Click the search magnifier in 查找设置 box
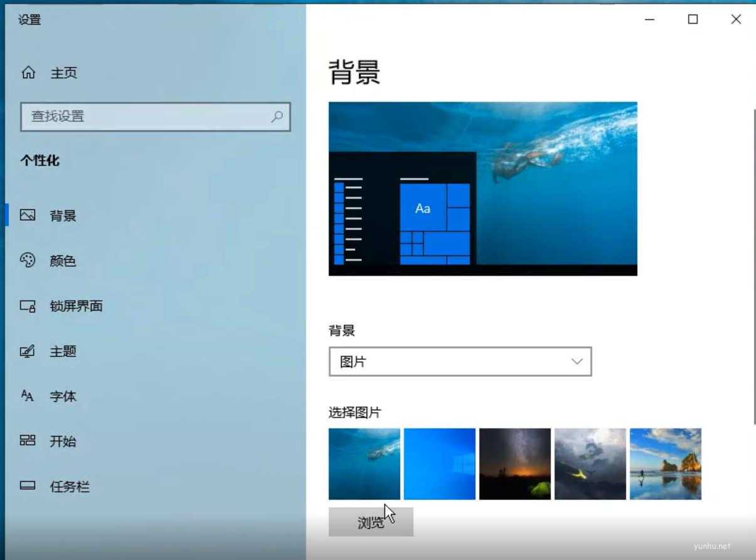The height and width of the screenshot is (560, 756). [277, 117]
